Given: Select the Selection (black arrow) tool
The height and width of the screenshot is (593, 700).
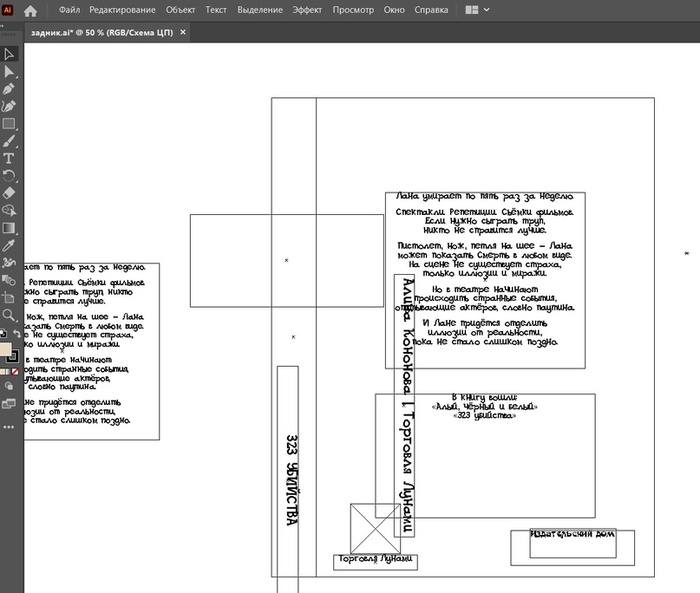Looking at the screenshot, I should pos(8,54).
